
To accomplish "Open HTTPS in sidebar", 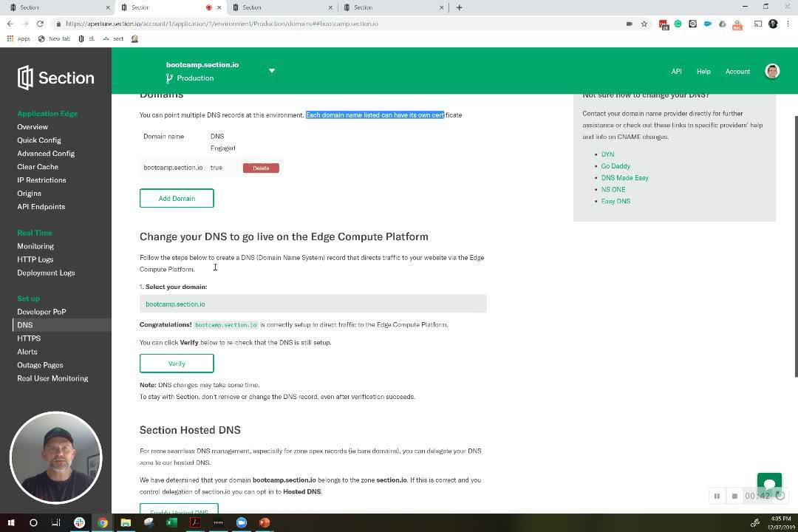I will click(x=29, y=338).
